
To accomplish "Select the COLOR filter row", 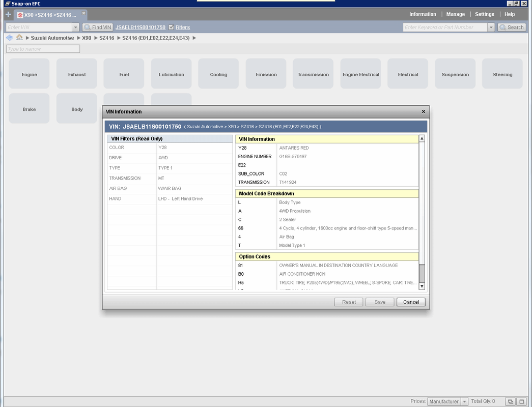I will [170, 148].
